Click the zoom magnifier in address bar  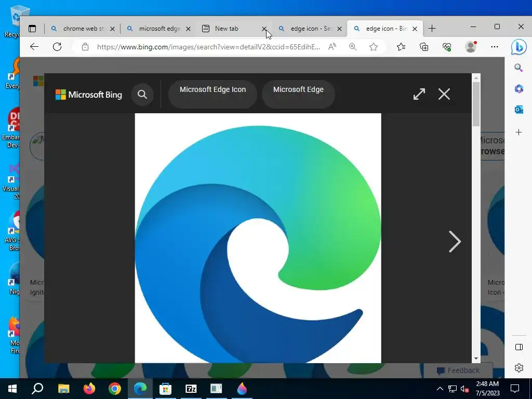pyautogui.click(x=353, y=47)
